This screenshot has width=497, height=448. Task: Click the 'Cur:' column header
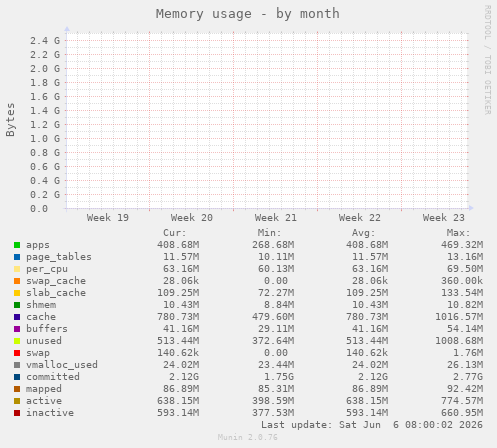[x=175, y=233]
